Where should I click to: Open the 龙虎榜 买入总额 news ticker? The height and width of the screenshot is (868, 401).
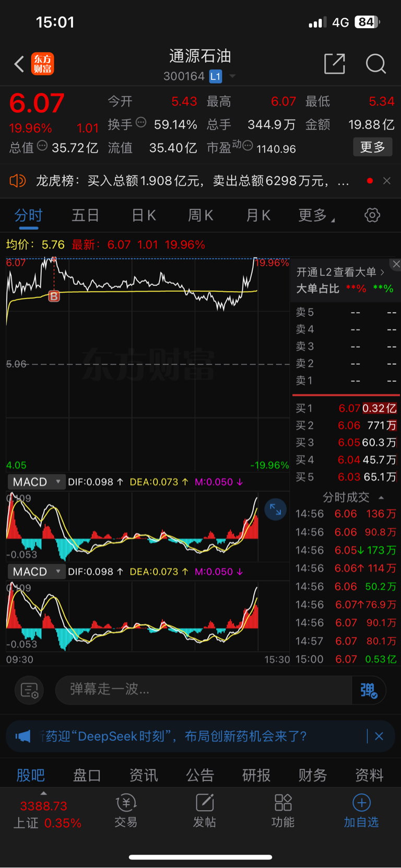point(192,181)
